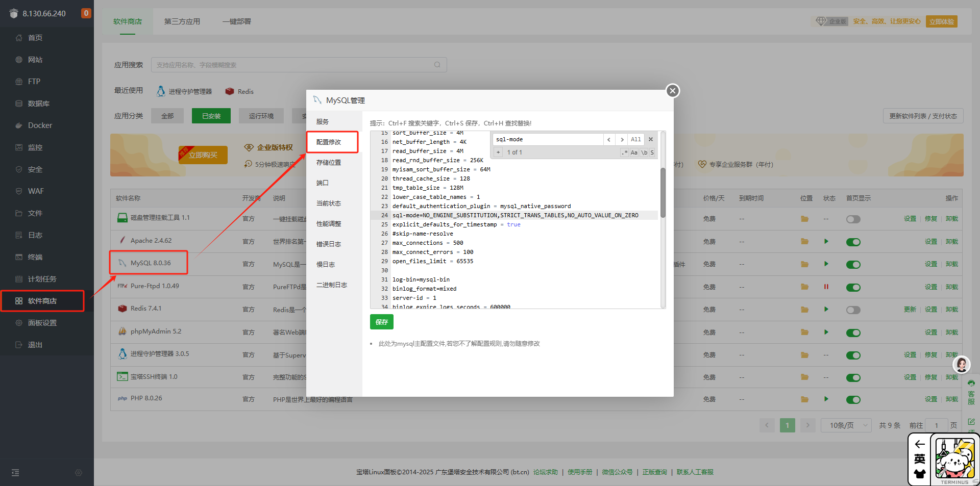The height and width of the screenshot is (486, 980).
Task: Close the MySQL管理 dialog with the X icon
Action: (672, 91)
